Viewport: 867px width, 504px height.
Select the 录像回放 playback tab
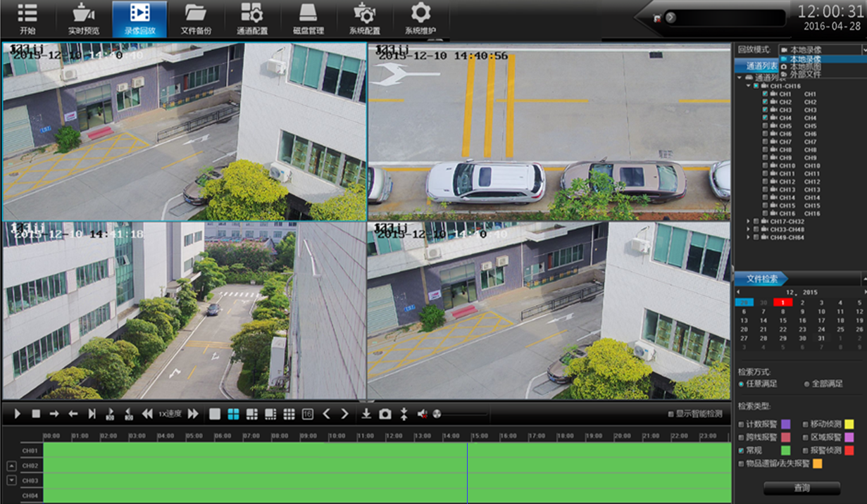(139, 19)
